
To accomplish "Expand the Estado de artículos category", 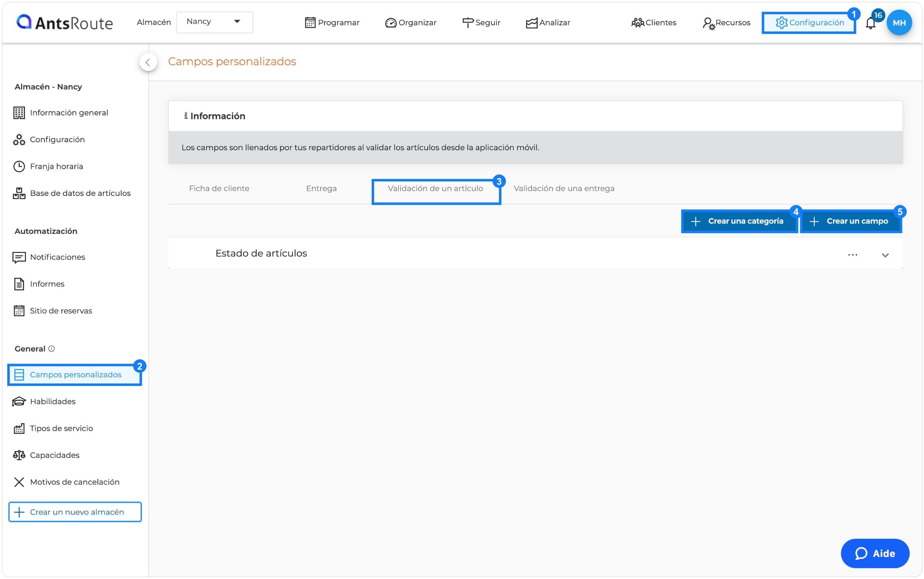I will point(885,255).
